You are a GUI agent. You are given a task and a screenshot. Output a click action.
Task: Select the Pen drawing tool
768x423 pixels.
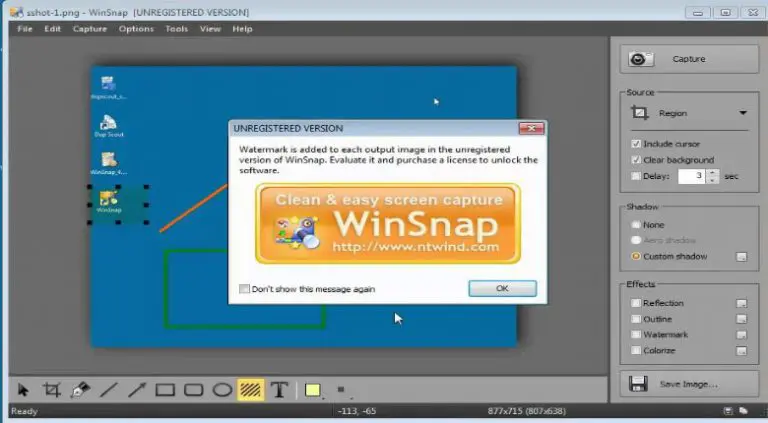click(81, 390)
